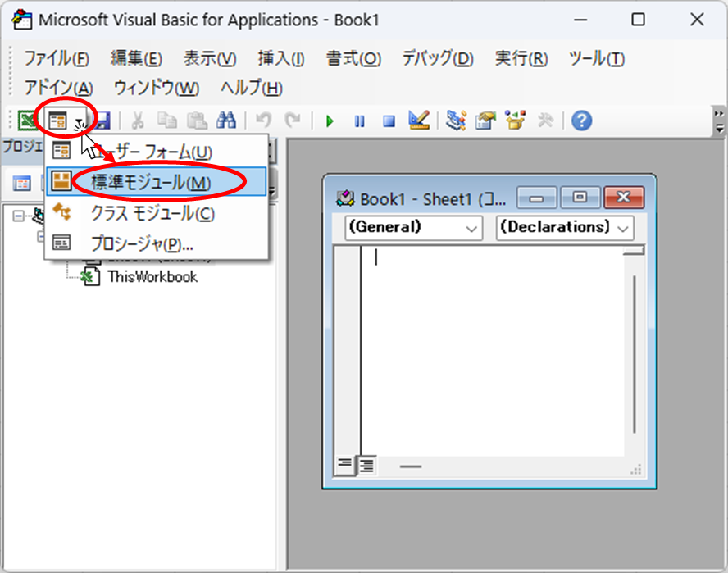Save the workbook with the floppy disk icon
The image size is (728, 573).
[102, 121]
